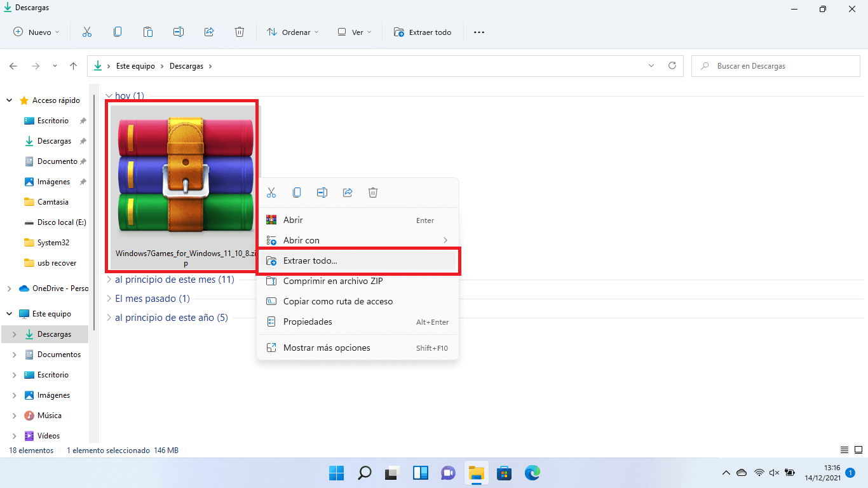
Task: Click the Paste icon in the top toolbar
Action: [148, 32]
